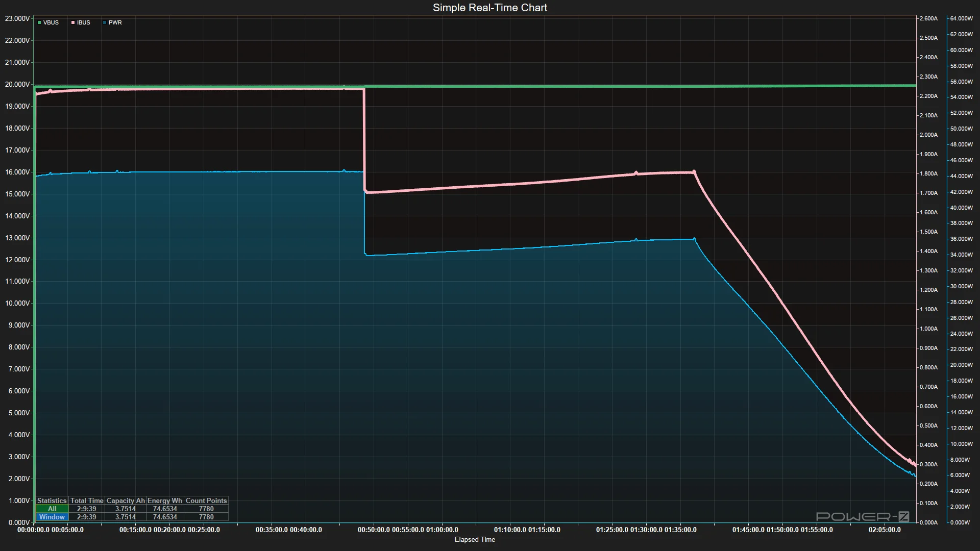Click the 'Energy Wh' column header
980x551 pixels.
click(165, 500)
